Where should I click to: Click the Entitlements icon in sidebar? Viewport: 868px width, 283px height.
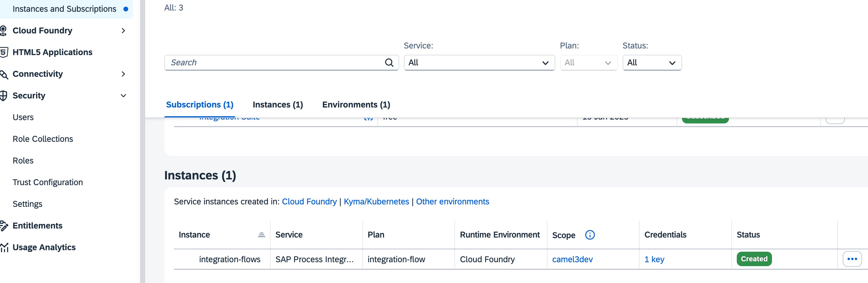click(4, 226)
